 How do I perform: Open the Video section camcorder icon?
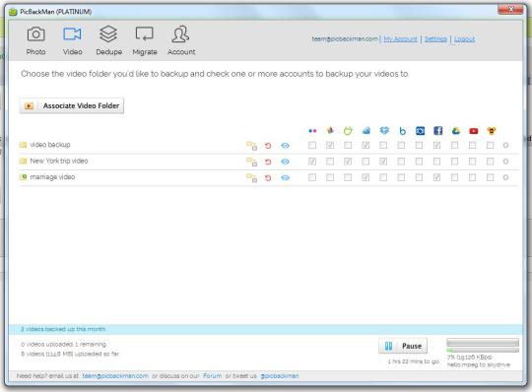point(72,33)
